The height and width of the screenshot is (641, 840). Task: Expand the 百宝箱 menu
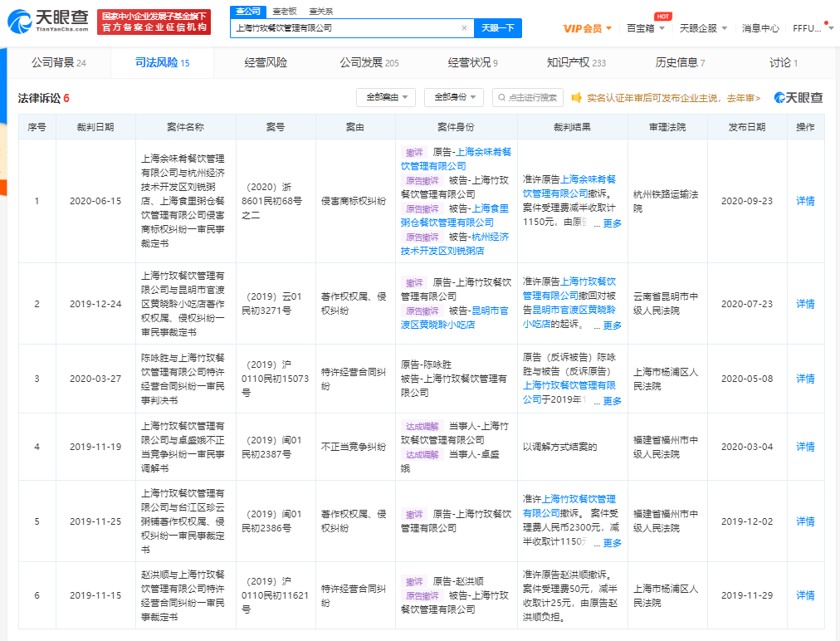point(646,28)
